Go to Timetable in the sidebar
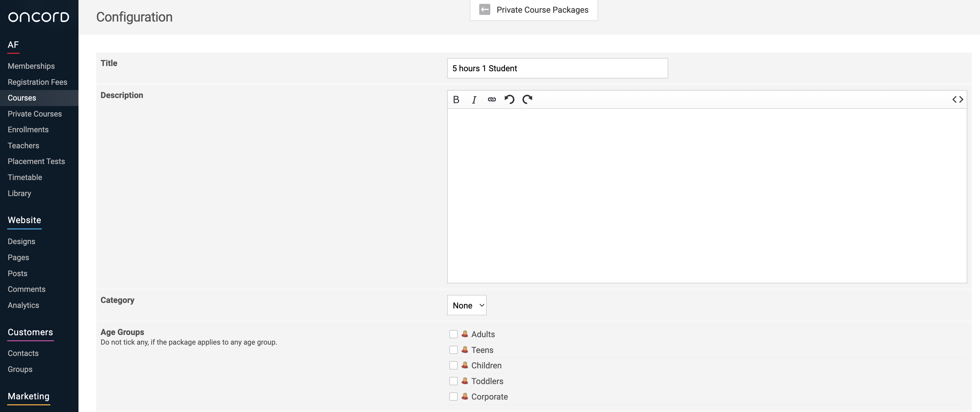 pos(25,177)
